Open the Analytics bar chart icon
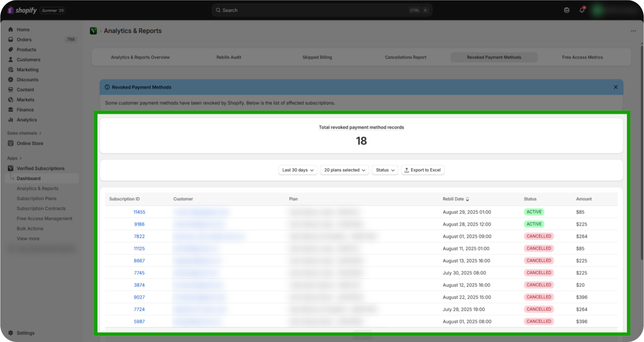Image resolution: width=644 pixels, height=342 pixels. pos(11,120)
